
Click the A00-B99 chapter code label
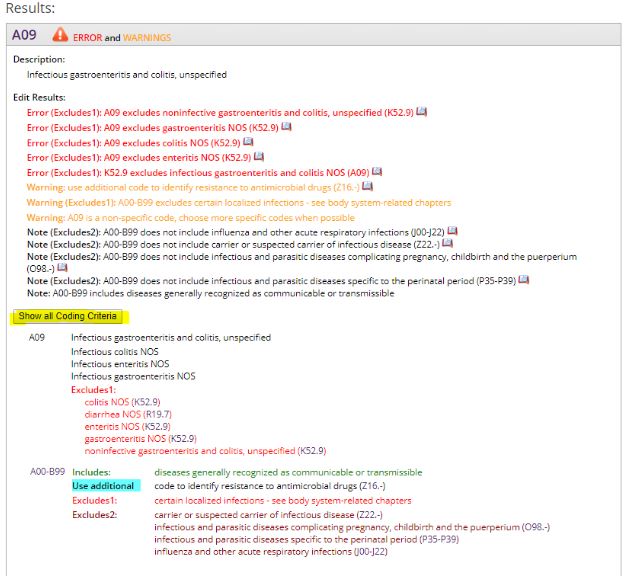tap(48, 472)
